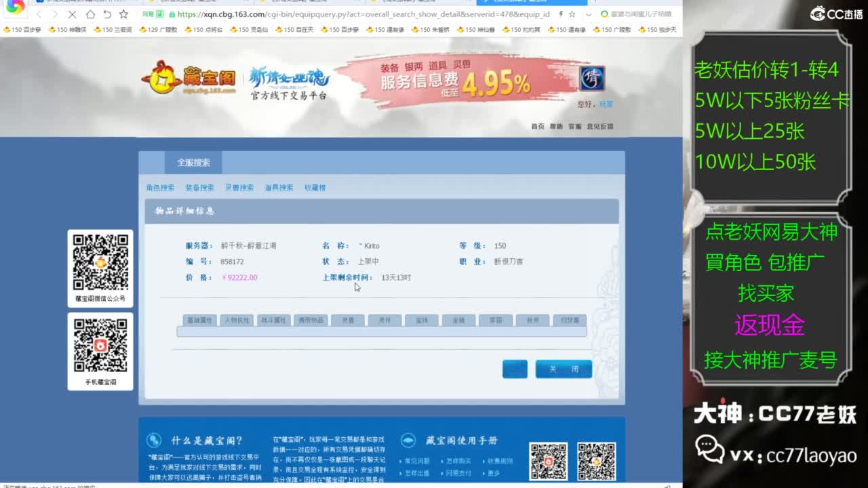868x488 pixels.
Task: Click the bookmark star in the address bar
Action: coord(572,14)
